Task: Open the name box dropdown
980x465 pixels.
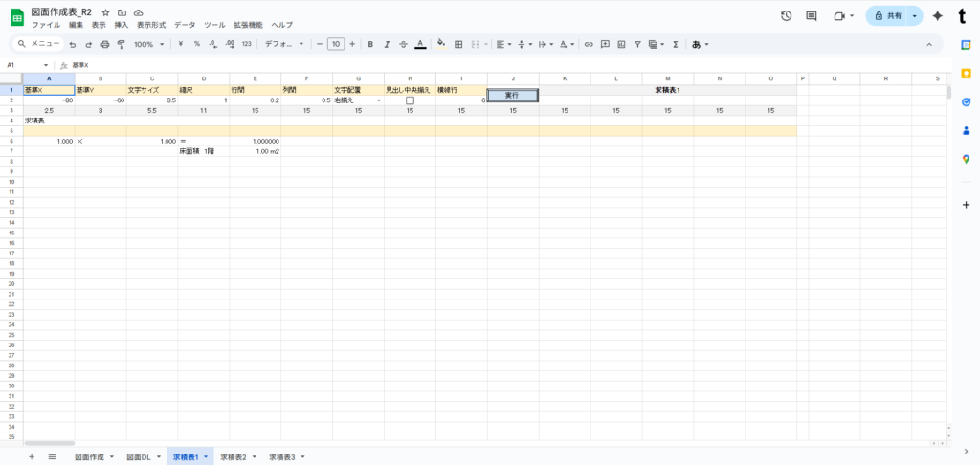Action: pos(46,65)
